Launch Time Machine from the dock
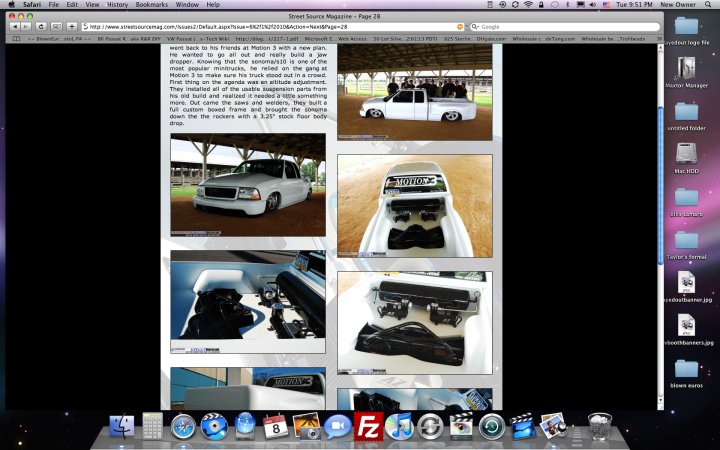 tap(491, 427)
